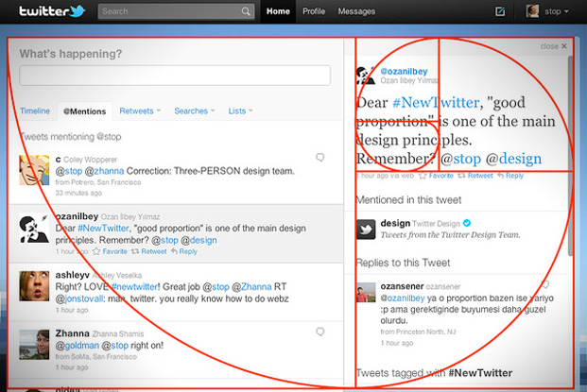Open 'from Princeton North, NJ' location
This screenshot has height=392, width=587.
tap(418, 332)
